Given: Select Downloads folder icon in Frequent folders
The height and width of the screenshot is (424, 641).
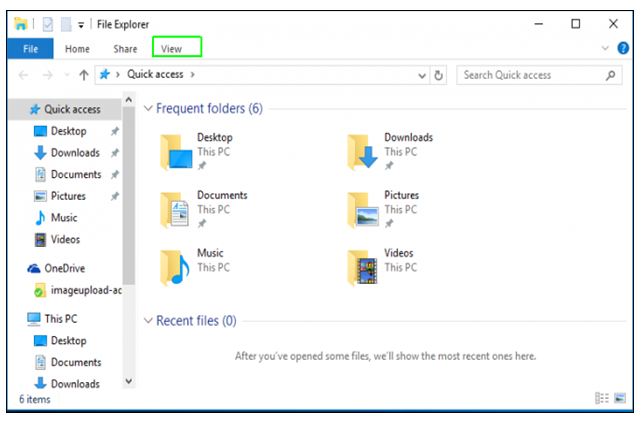Looking at the screenshot, I should click(x=363, y=152).
